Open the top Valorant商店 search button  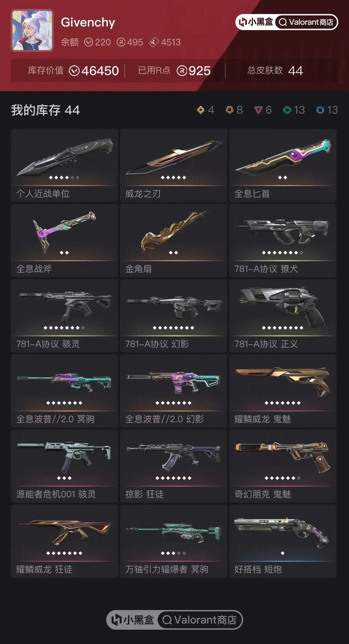coord(306,22)
